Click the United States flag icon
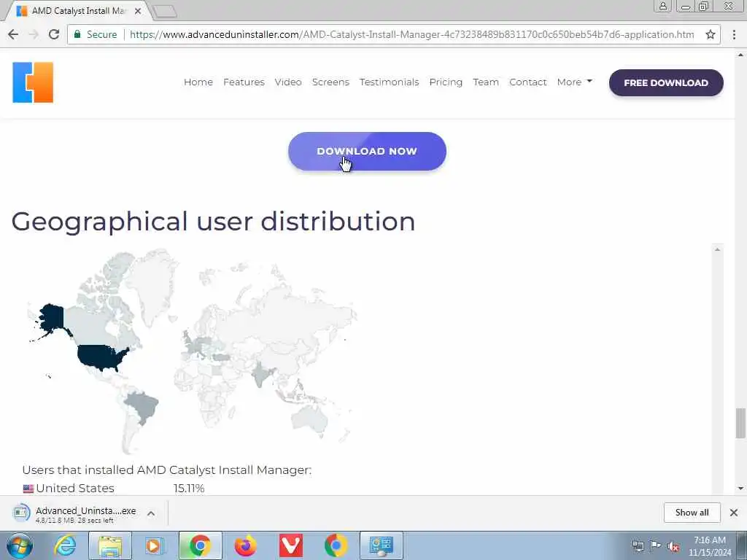The width and height of the screenshot is (747, 560). coord(28,489)
